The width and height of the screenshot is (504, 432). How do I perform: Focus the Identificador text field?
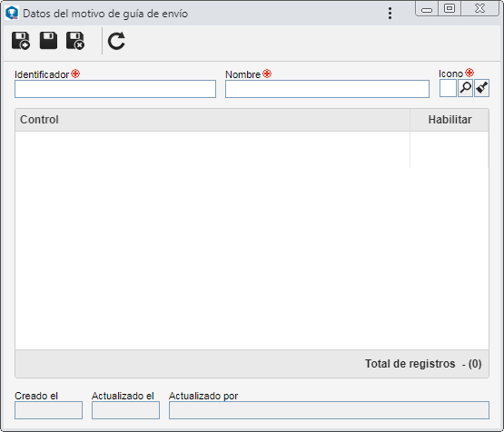pyautogui.click(x=115, y=89)
